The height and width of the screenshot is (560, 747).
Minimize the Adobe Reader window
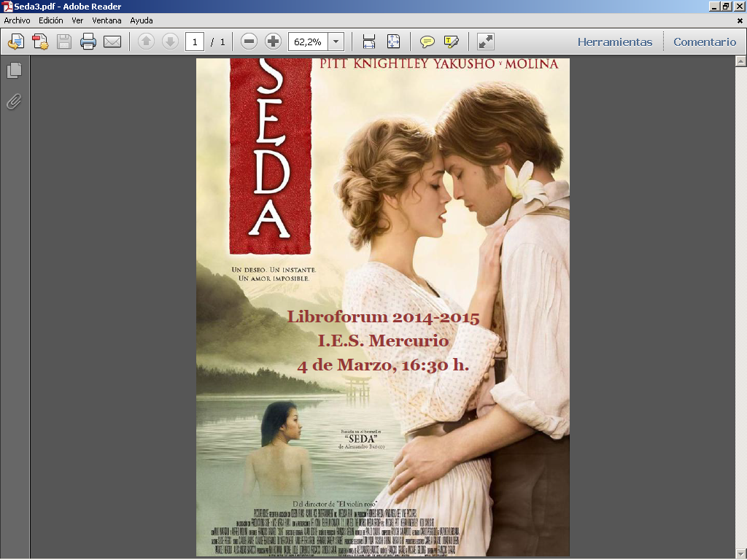(714, 6)
